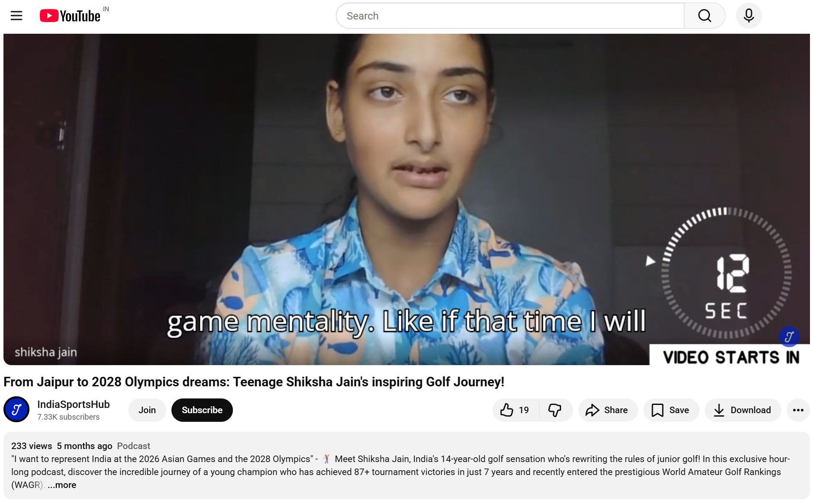Skip intro with the countdown play arrow
813x504 pixels.
[x=649, y=260]
